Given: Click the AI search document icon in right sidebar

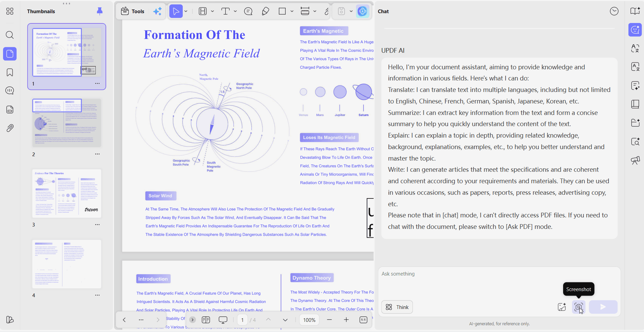Looking at the screenshot, I should click(635, 142).
